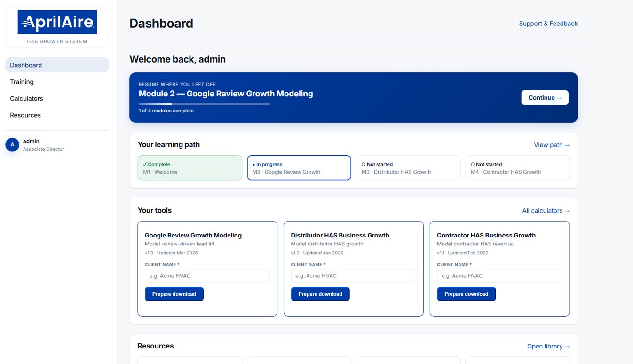Screen dimensions: 633x364
Task: Open the Dashboard sidebar item
Action: 57,65
